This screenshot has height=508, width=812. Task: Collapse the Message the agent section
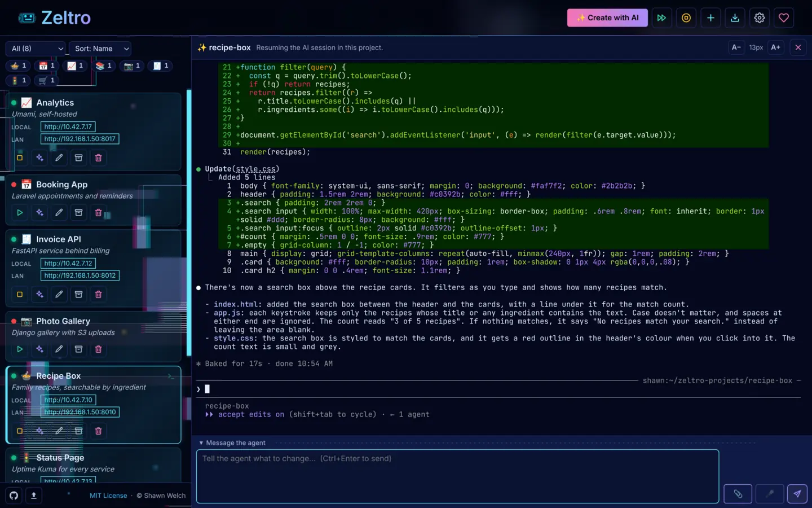[232, 443]
